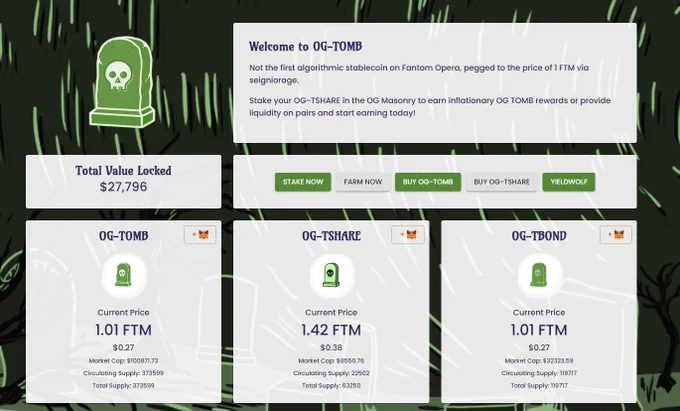This screenshot has height=411, width=680.
Task: Select the Total Value Locked $27,796 amount
Action: coord(124,187)
